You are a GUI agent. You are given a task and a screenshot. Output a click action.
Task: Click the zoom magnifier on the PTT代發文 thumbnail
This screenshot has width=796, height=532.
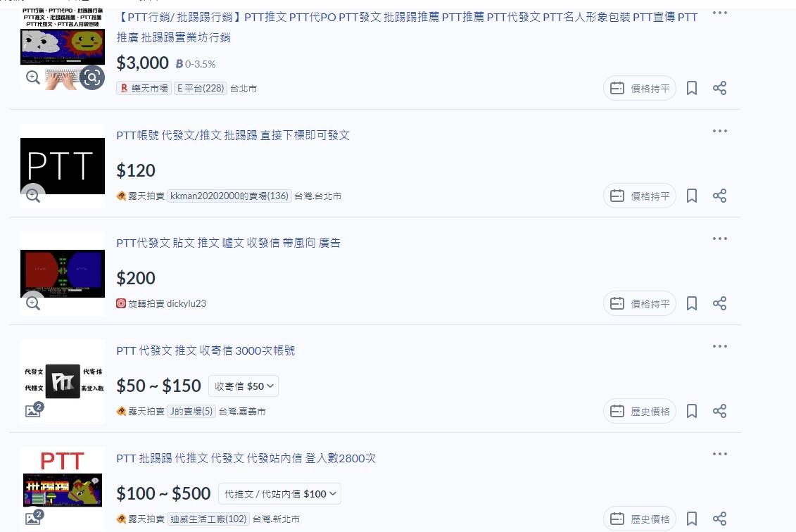pyautogui.click(x=33, y=303)
